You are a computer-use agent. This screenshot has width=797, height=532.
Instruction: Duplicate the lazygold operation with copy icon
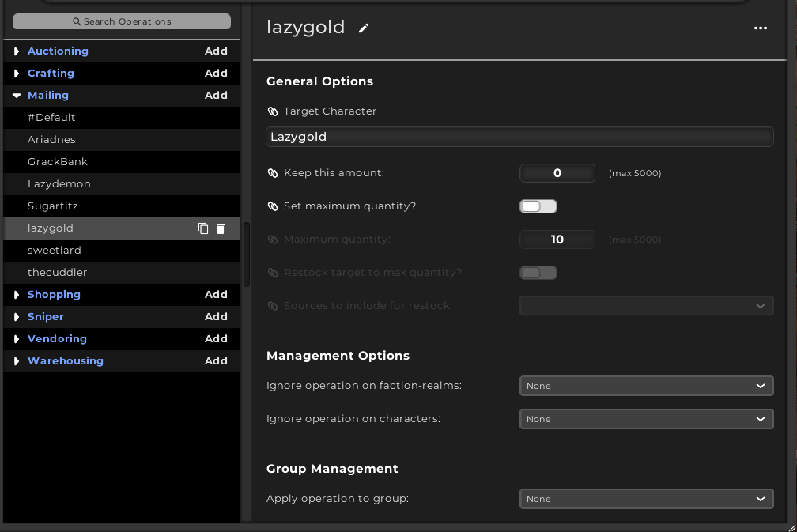(203, 228)
